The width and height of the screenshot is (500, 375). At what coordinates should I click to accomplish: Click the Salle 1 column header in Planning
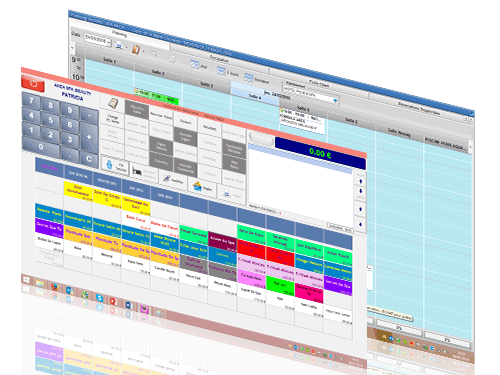coord(109,60)
